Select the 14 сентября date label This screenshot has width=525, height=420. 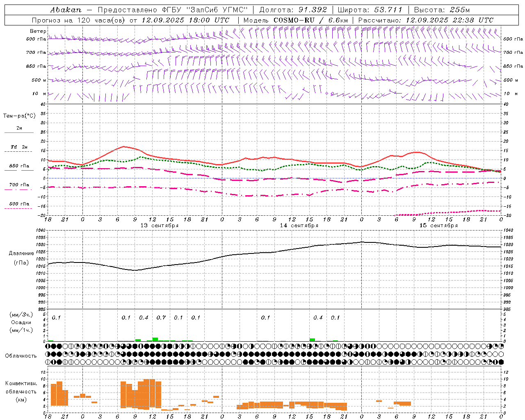point(299,226)
